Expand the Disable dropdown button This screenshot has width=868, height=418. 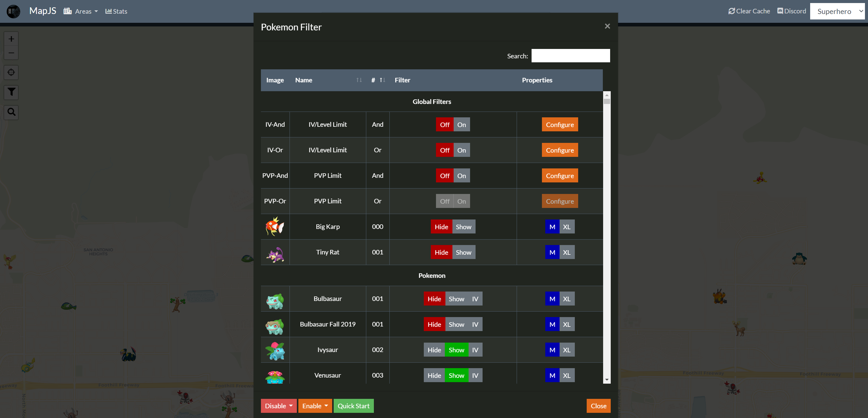pyautogui.click(x=278, y=406)
